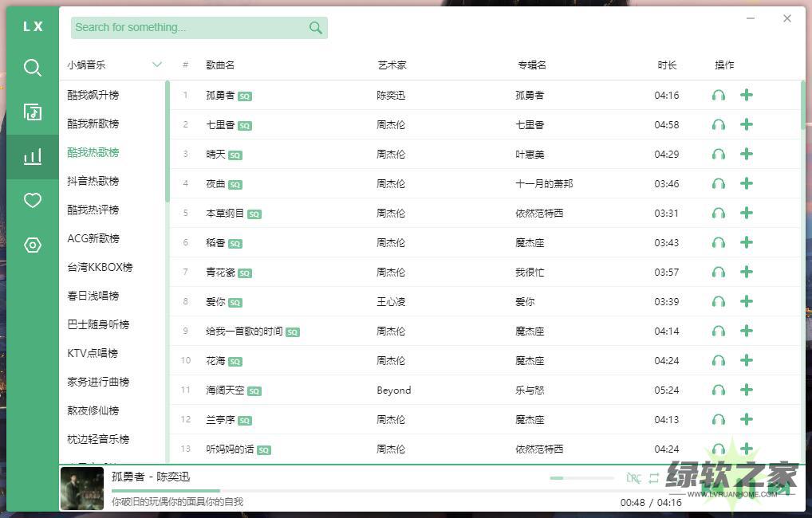Image resolution: width=812 pixels, height=518 pixels.
Task: Click the 青花瓷 song row title
Action: [x=220, y=273]
